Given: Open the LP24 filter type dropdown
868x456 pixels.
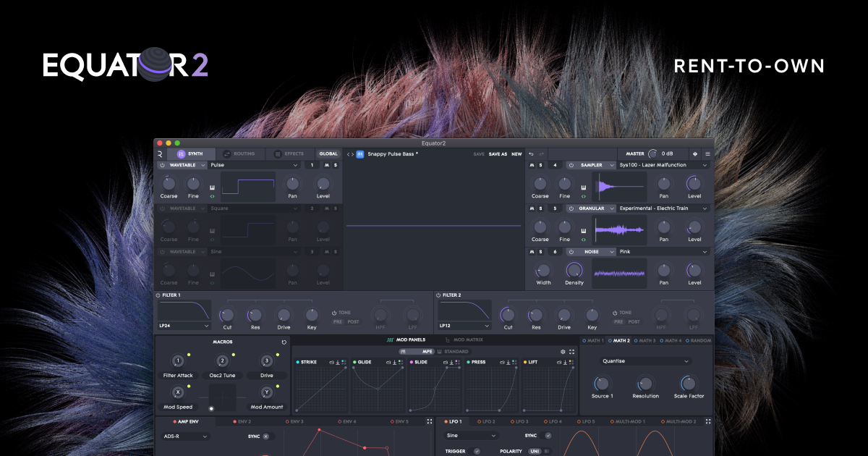Looking at the screenshot, I should 184,326.
